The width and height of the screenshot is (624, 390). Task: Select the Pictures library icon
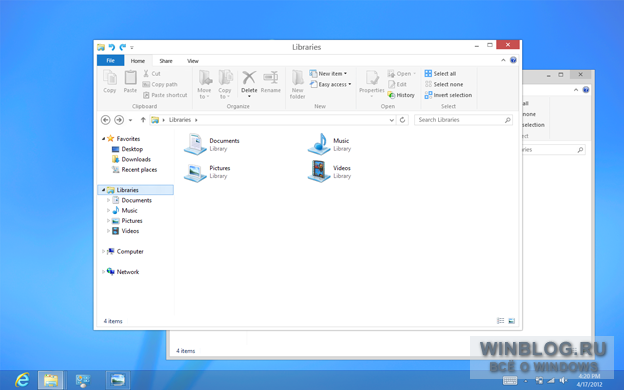click(x=195, y=172)
